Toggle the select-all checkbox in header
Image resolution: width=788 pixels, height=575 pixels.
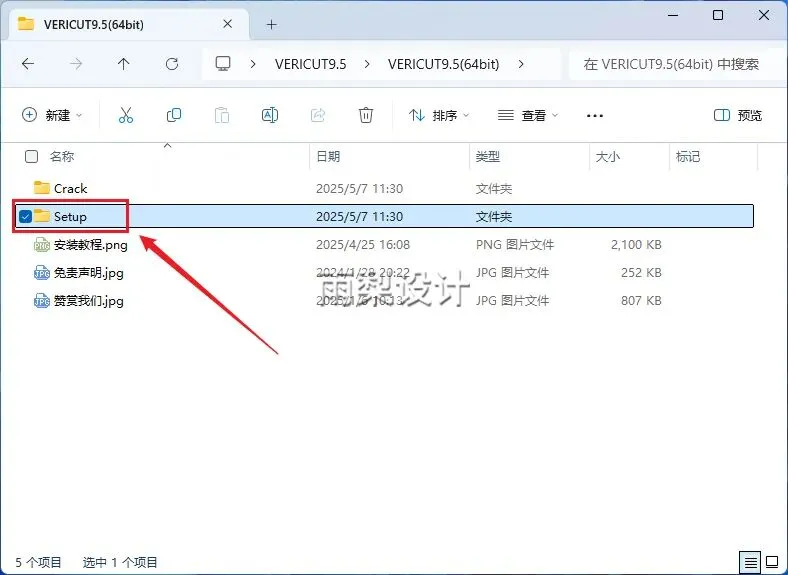[31, 156]
